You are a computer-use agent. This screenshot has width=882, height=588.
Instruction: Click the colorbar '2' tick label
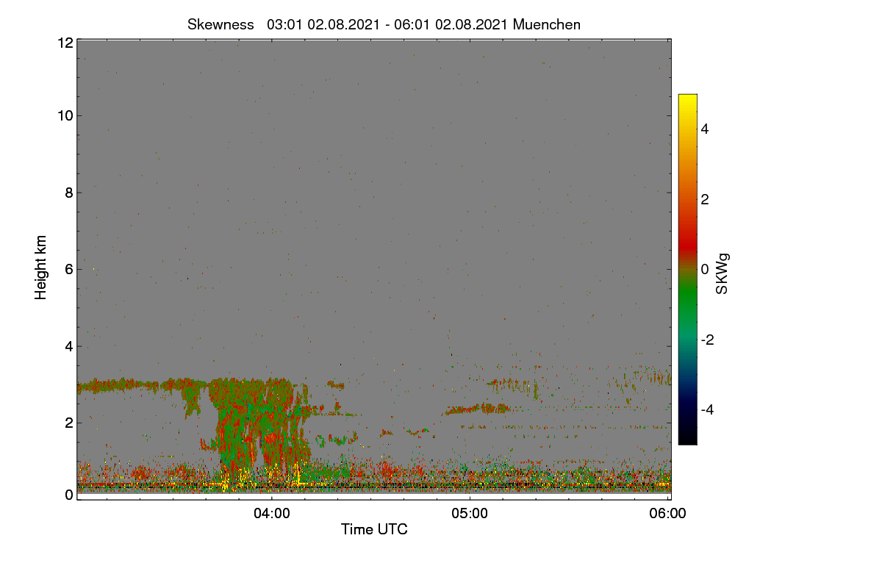(x=704, y=199)
